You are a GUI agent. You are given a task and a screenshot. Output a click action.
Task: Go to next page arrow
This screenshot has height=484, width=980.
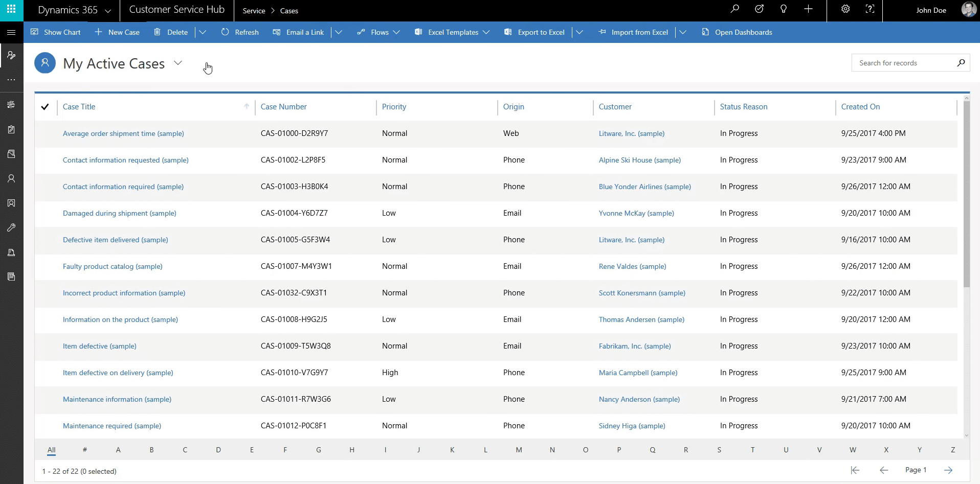point(948,470)
